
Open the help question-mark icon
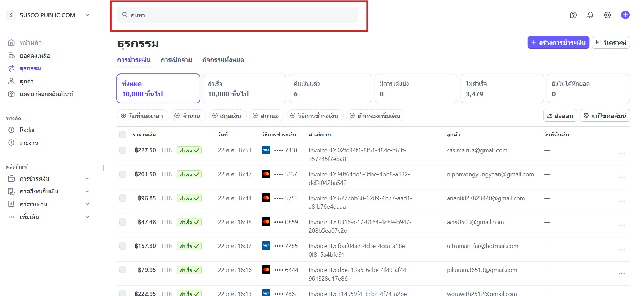573,15
